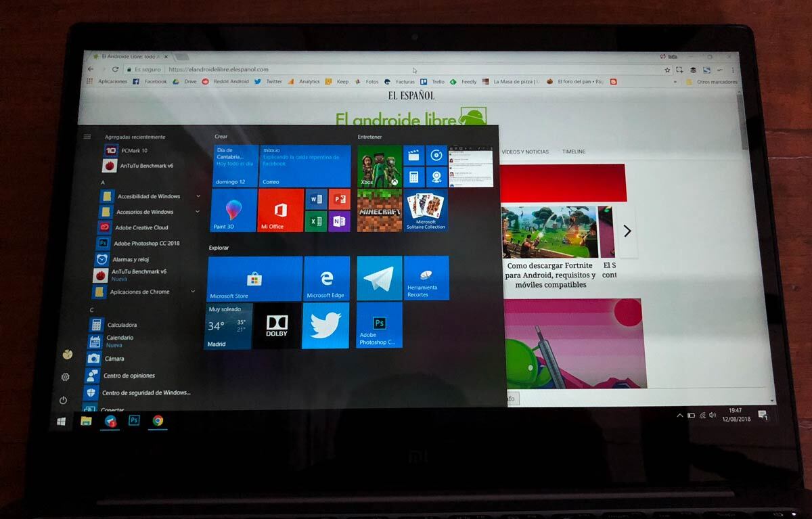Open the Dolby tile
This screenshot has height=519, width=812.
tap(277, 325)
